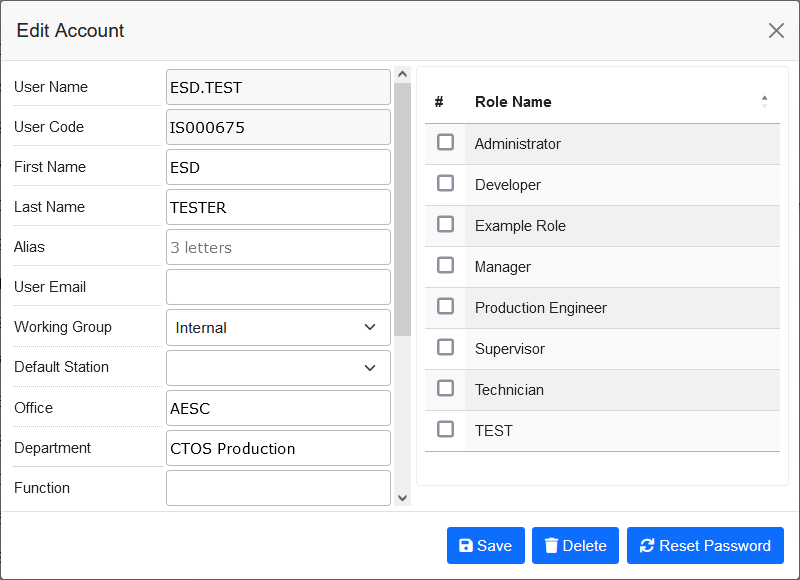Delete the account using Delete button
The height and width of the screenshot is (580, 800).
click(x=575, y=546)
